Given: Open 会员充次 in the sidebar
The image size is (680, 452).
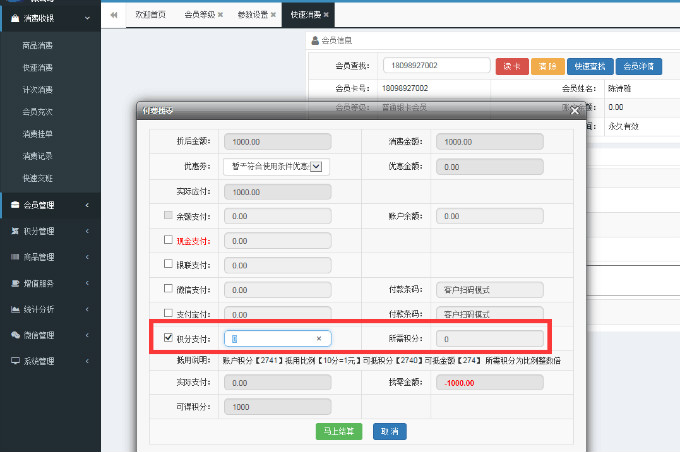Looking at the screenshot, I should click(x=38, y=112).
